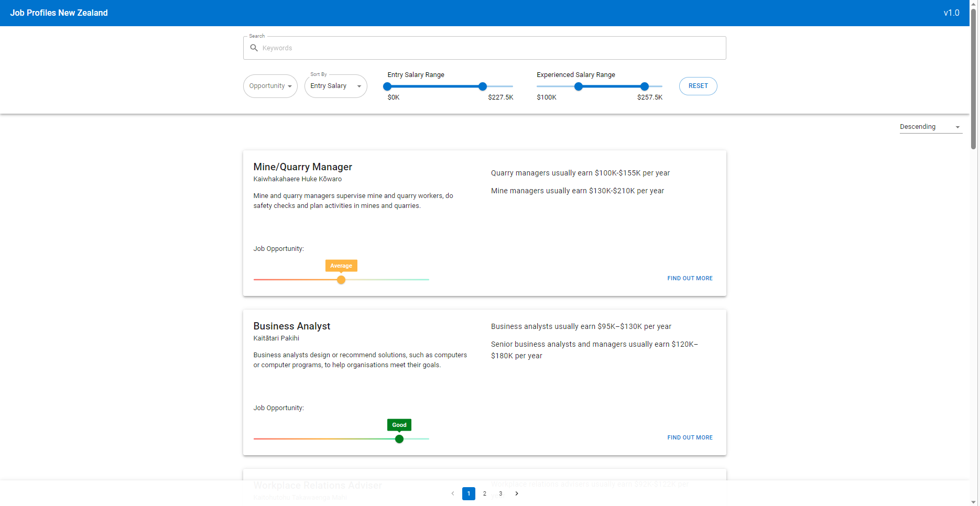Screen dimensions: 980x506
Task: Click the Opportunity dropdown caret
Action: [x=289, y=86]
